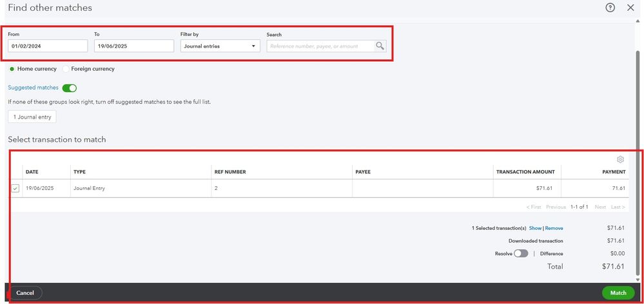Go to First page link

pos(534,207)
